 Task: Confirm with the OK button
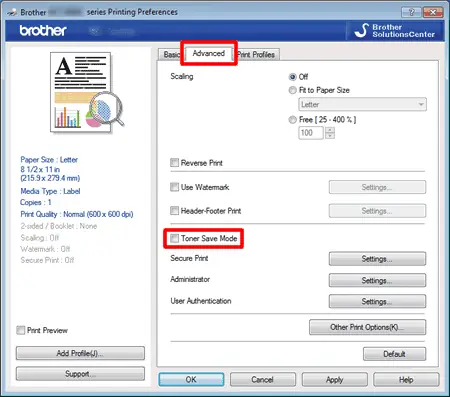191,380
